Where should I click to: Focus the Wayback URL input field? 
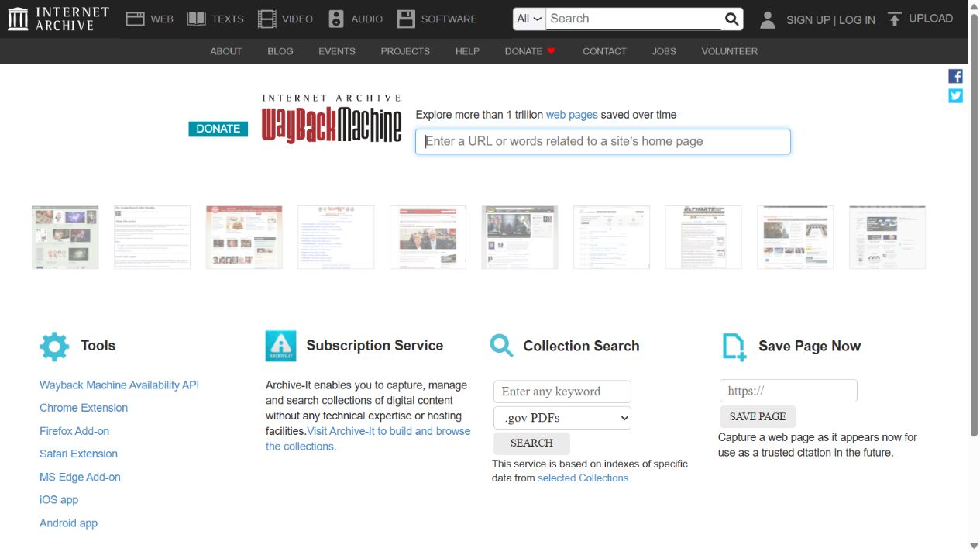coord(603,142)
